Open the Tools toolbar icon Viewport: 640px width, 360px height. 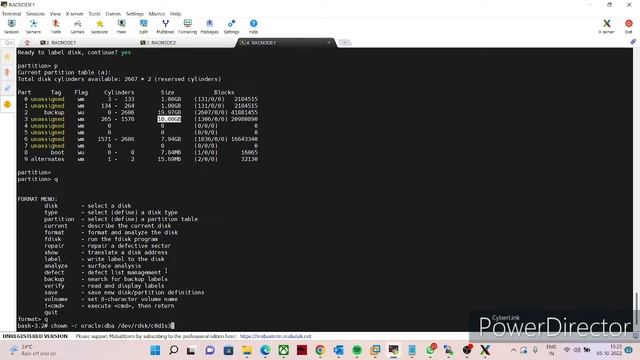pyautogui.click(x=56, y=26)
